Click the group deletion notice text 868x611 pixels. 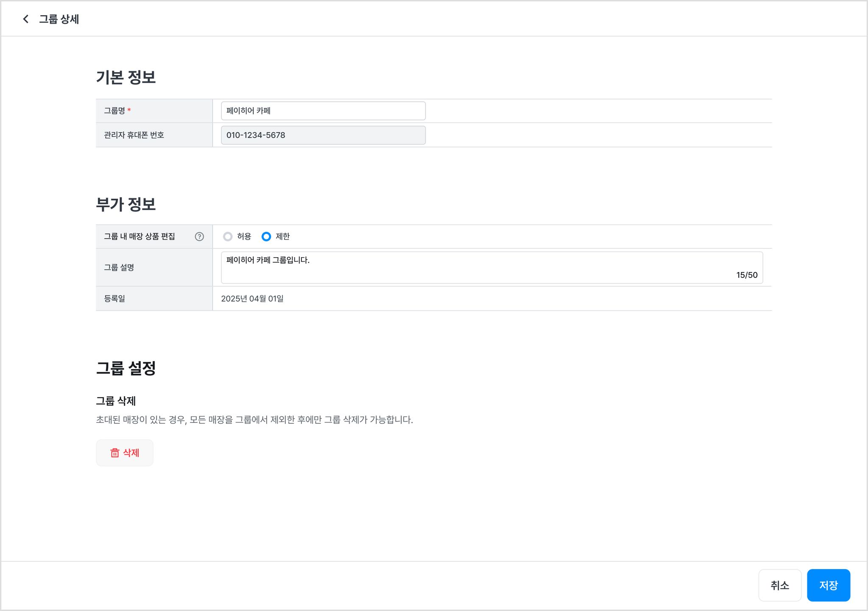click(254, 420)
